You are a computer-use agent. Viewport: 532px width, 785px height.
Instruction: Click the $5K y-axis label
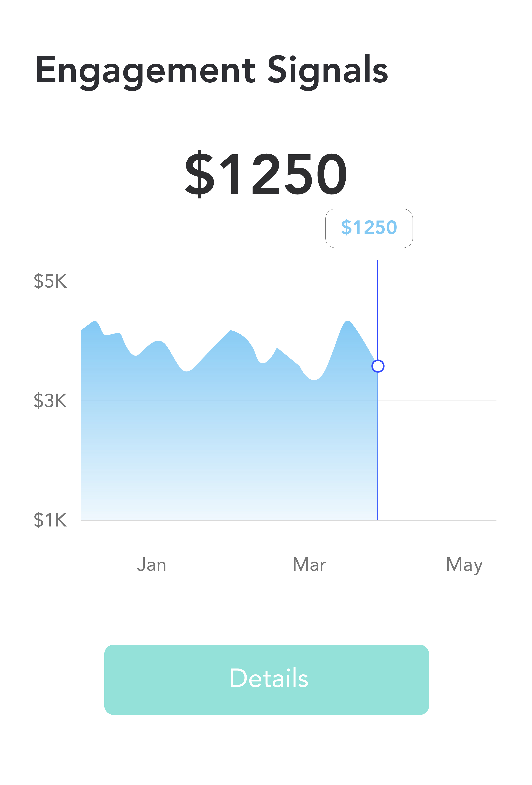[x=50, y=281]
